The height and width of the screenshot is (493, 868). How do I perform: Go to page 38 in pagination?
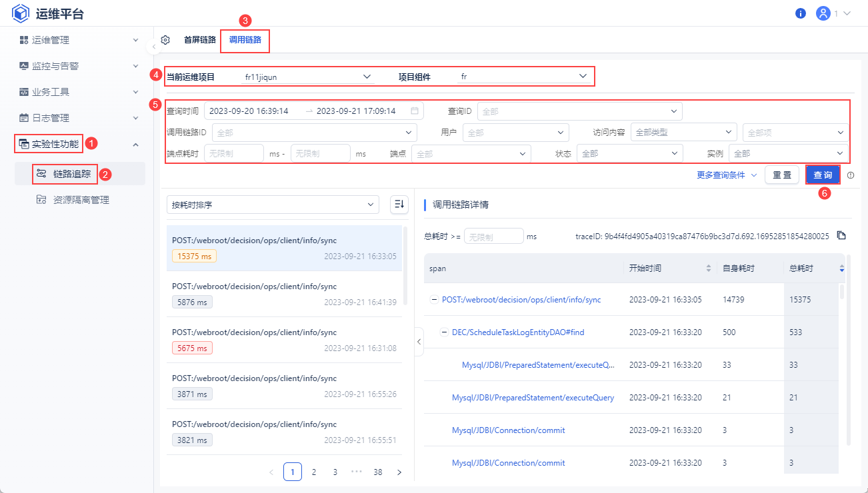pyautogui.click(x=378, y=472)
